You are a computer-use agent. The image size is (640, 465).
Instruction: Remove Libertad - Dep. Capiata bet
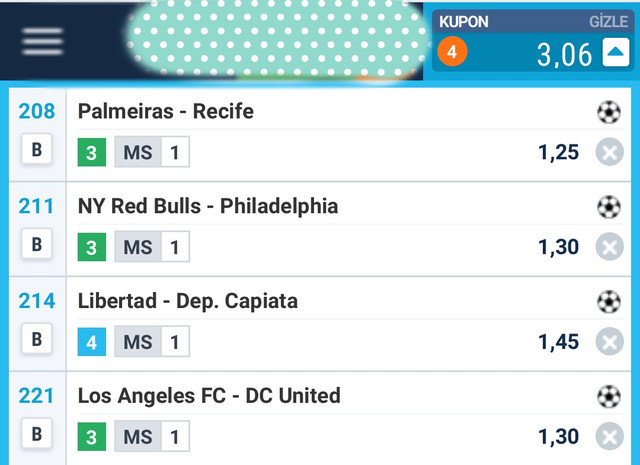pyautogui.click(x=609, y=341)
